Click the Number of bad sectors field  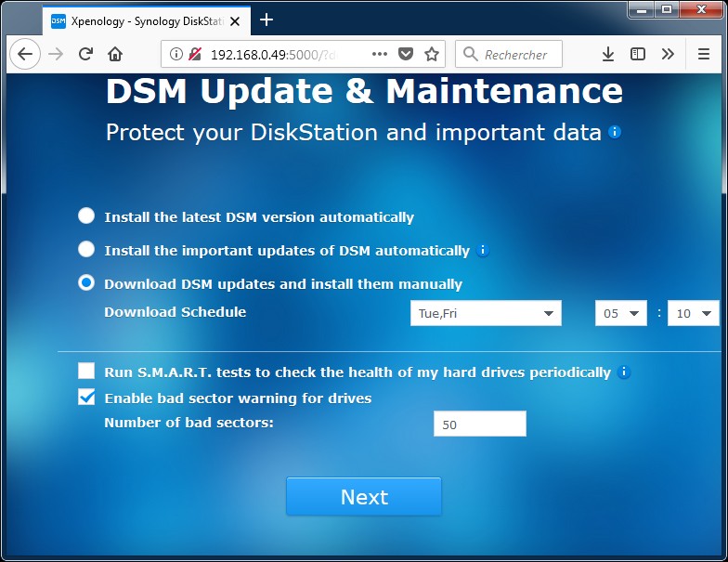tap(479, 425)
